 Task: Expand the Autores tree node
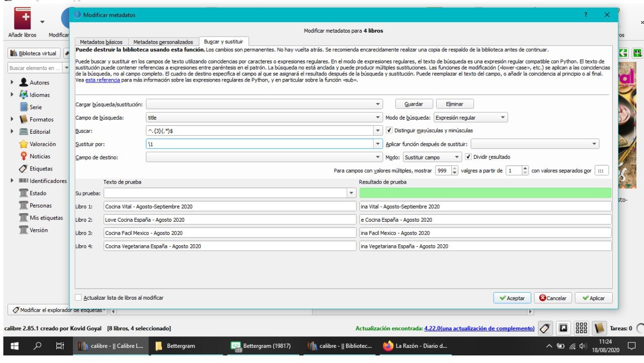[12, 82]
